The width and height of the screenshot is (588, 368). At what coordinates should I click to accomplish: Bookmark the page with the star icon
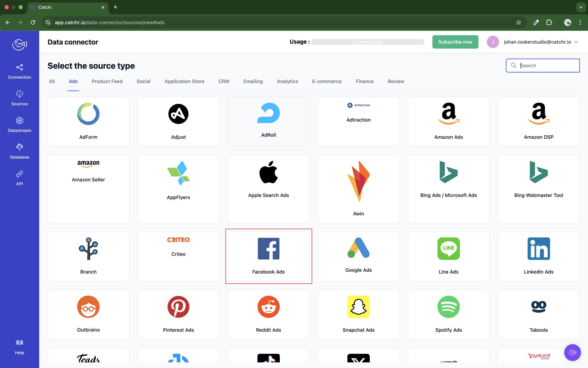click(x=519, y=22)
